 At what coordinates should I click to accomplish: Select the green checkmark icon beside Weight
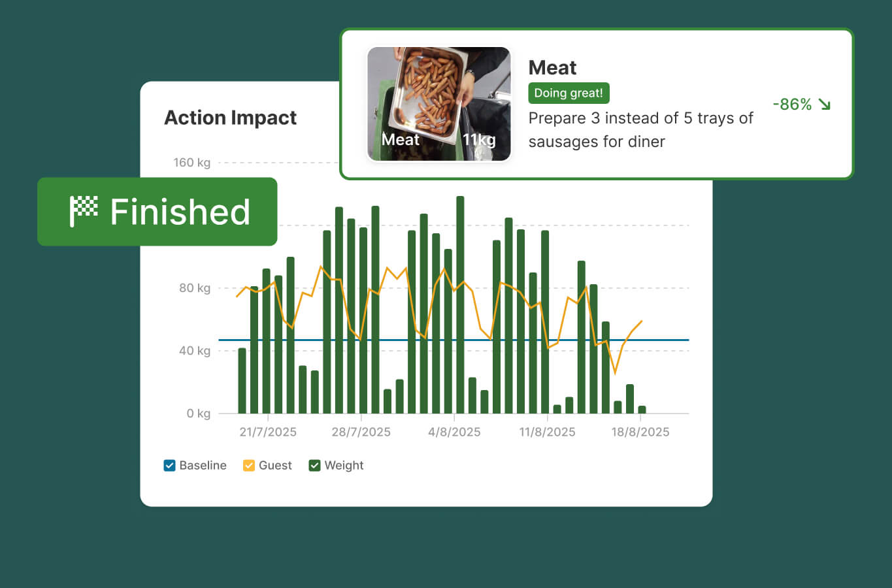pyautogui.click(x=316, y=465)
